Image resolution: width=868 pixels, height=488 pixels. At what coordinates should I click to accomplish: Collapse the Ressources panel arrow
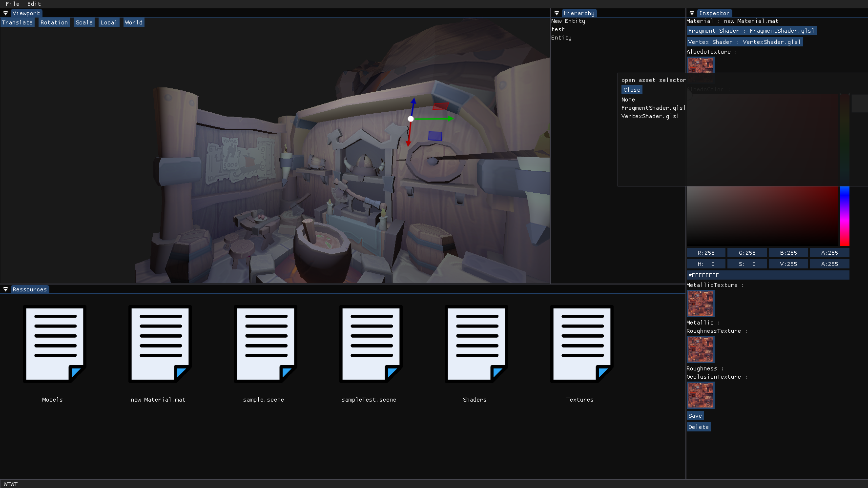5,289
